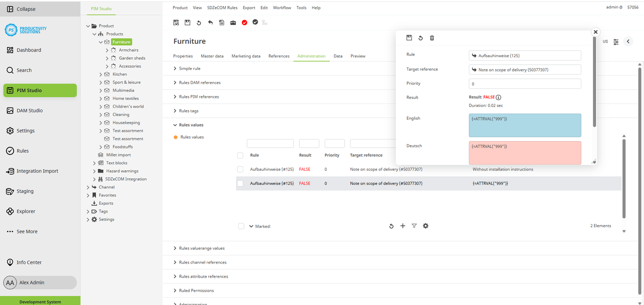644x305 pixels.
Task: Click the filter funnel icon below table
Action: click(414, 226)
